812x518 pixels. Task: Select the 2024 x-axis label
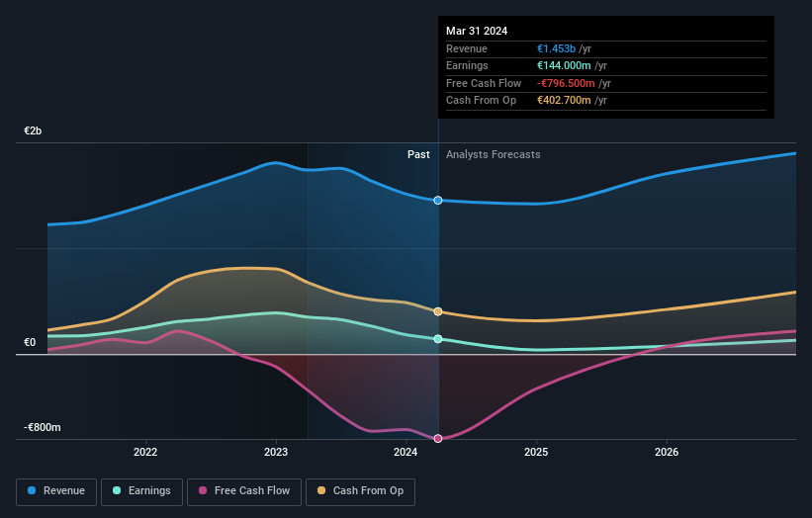406,452
